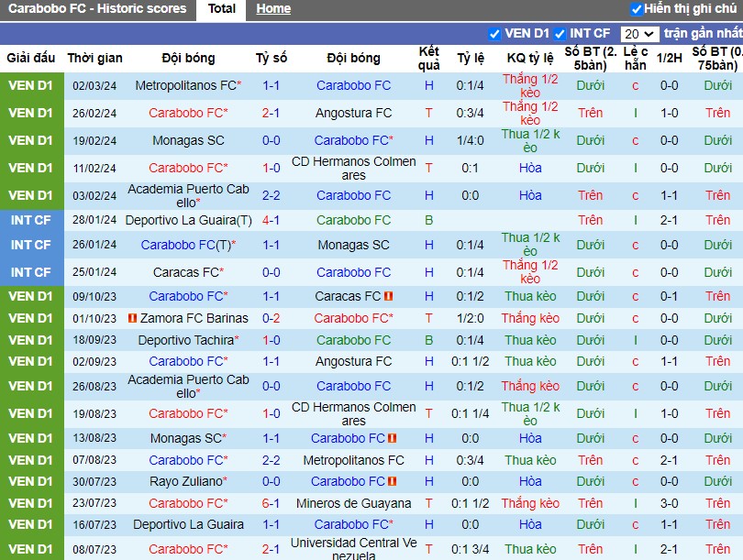Click the Thời gian column header
Image resolution: width=743 pixels, height=560 pixels.
pos(94,59)
